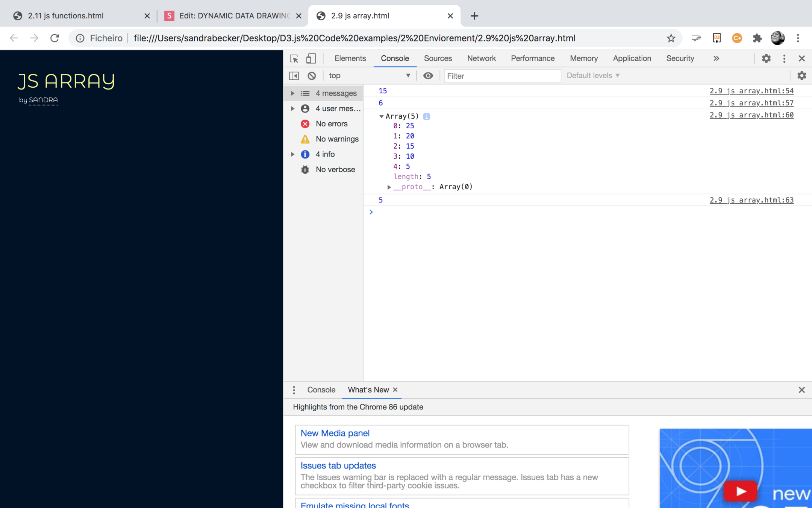Viewport: 812px width, 508px height.
Task: Expand the __proto__ Array(0) property
Action: pos(389,187)
